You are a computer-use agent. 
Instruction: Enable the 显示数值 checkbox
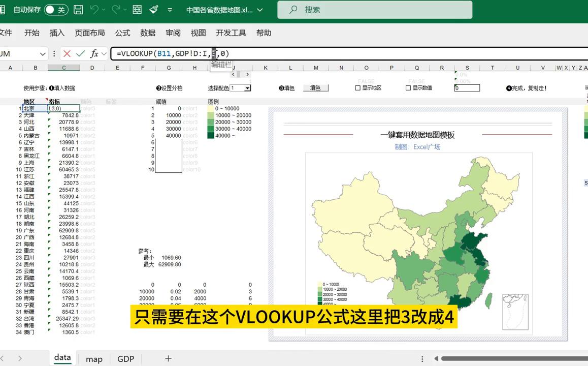pos(408,87)
